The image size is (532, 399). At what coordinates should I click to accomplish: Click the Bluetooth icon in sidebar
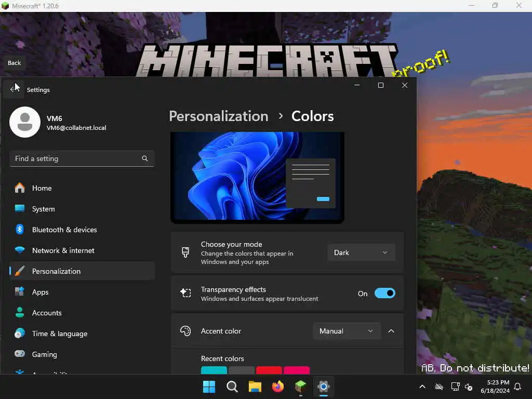point(20,229)
